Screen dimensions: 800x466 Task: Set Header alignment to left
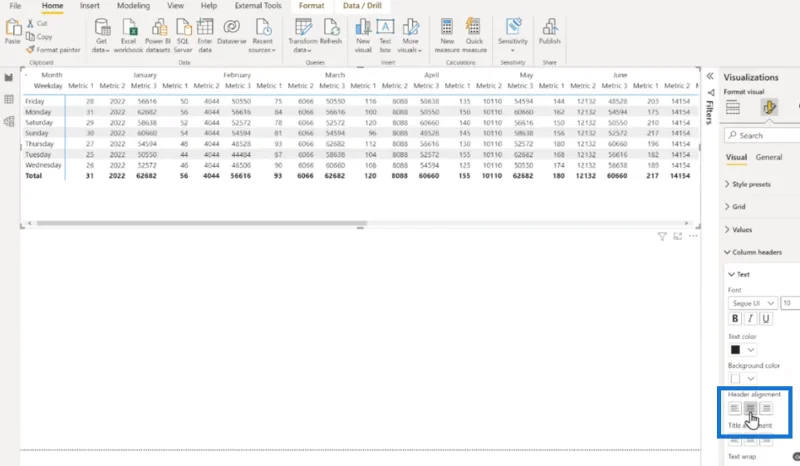[734, 408]
